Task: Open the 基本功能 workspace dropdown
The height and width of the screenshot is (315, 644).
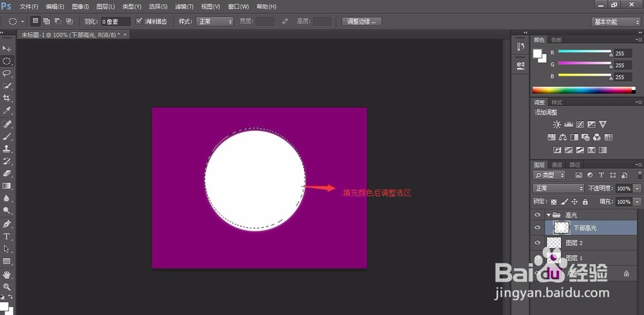Action: (616, 22)
